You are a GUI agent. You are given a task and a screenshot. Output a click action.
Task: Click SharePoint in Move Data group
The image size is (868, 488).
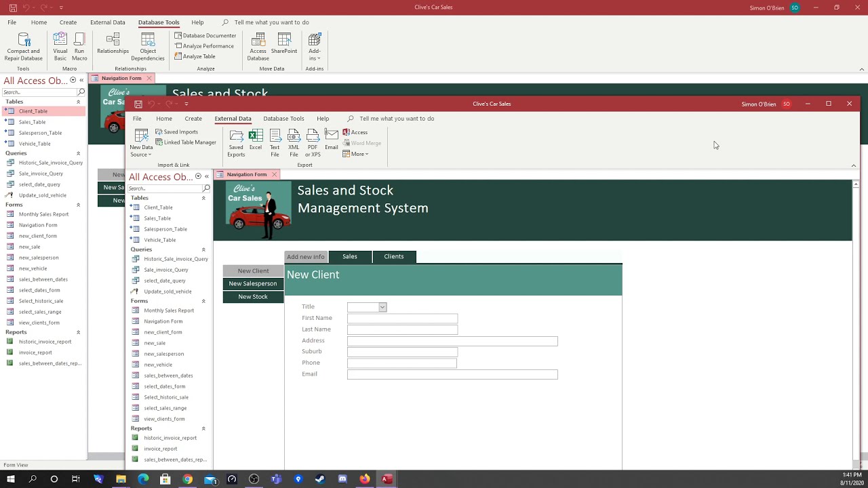pos(284,43)
